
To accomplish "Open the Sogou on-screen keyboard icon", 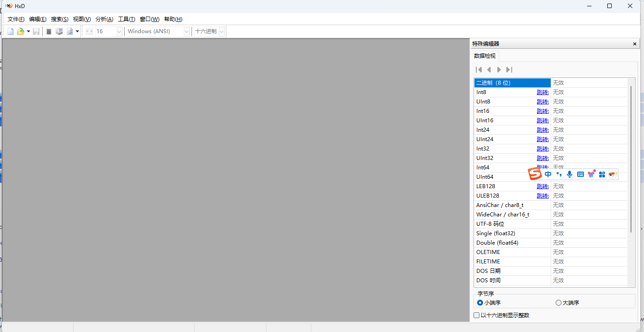I will pos(580,174).
